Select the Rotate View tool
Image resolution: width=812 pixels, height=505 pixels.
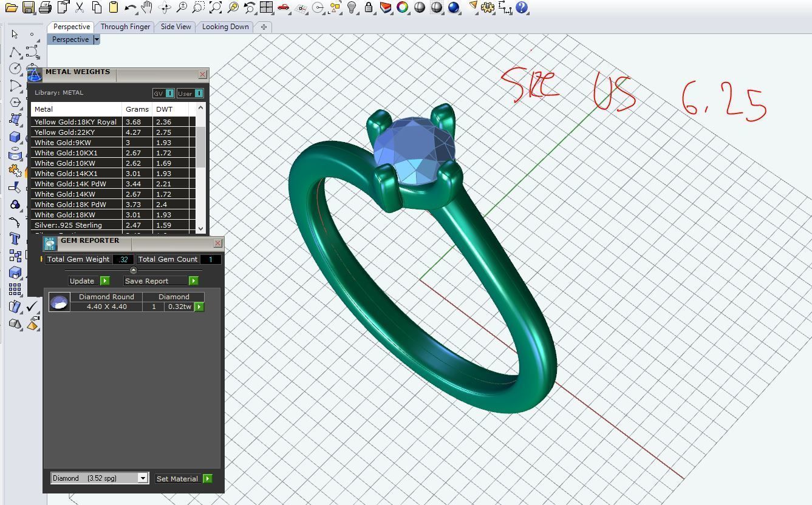pos(164,8)
